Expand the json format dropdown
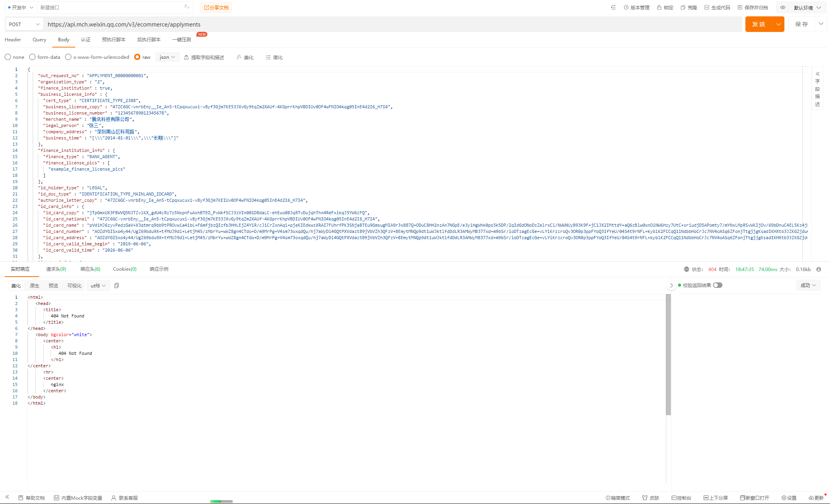Image resolution: width=830 pixels, height=504 pixels. [x=167, y=57]
